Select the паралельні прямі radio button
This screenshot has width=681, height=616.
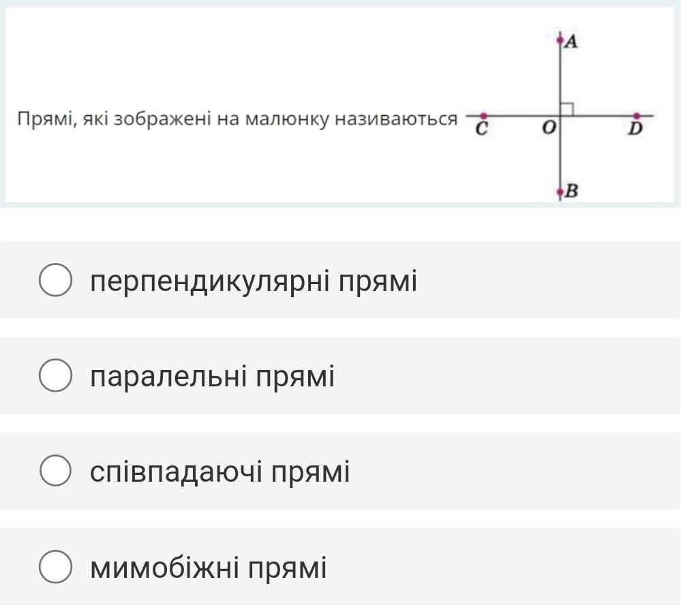[55, 377]
